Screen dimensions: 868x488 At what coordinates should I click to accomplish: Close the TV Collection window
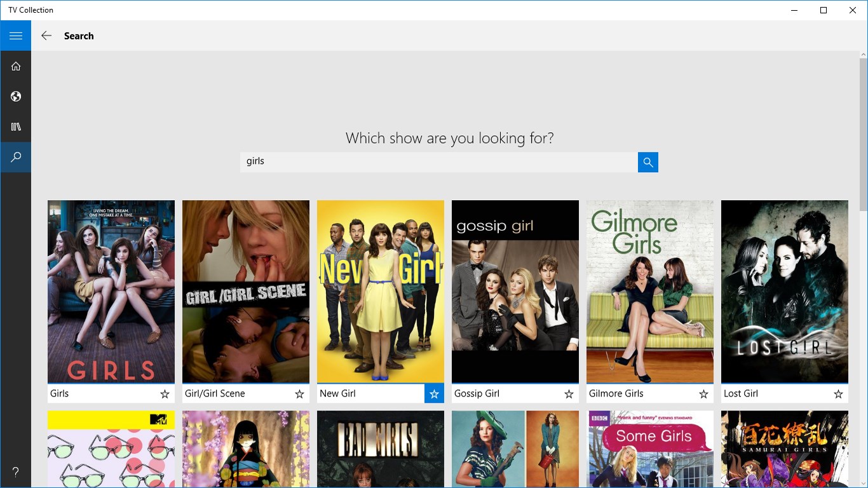(x=853, y=10)
